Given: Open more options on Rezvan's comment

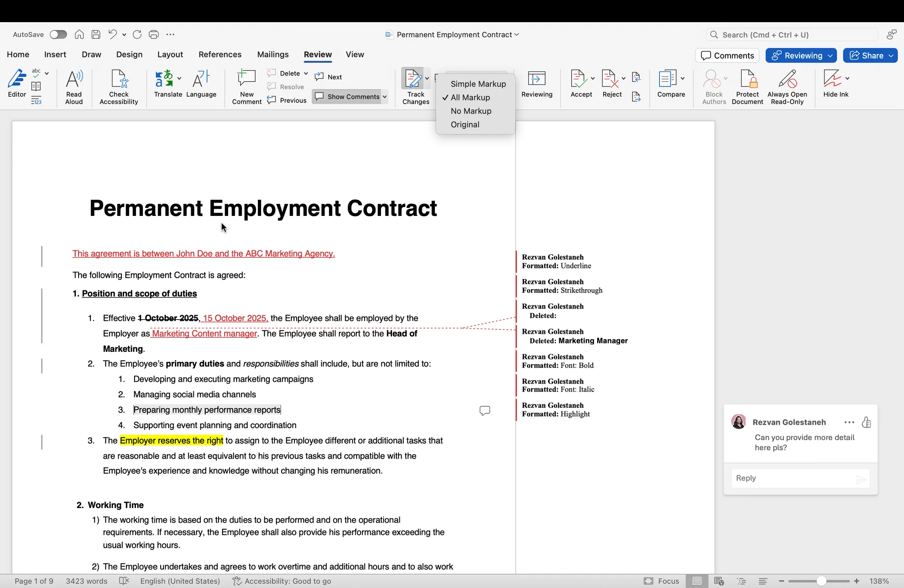Looking at the screenshot, I should pyautogui.click(x=849, y=422).
